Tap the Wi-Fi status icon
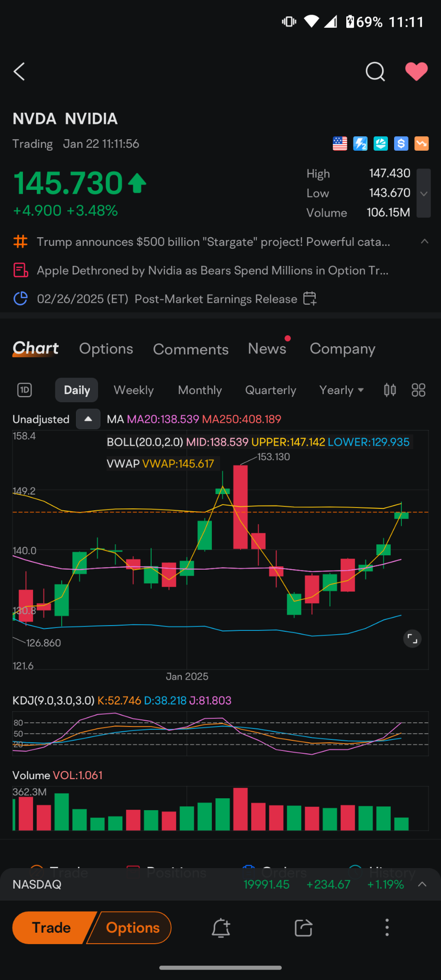441x980 pixels. [x=311, y=22]
